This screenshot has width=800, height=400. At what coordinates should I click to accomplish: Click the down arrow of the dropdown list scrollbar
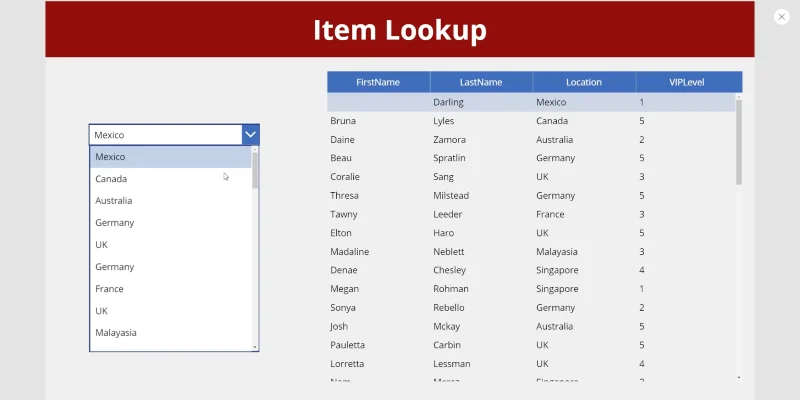(255, 347)
